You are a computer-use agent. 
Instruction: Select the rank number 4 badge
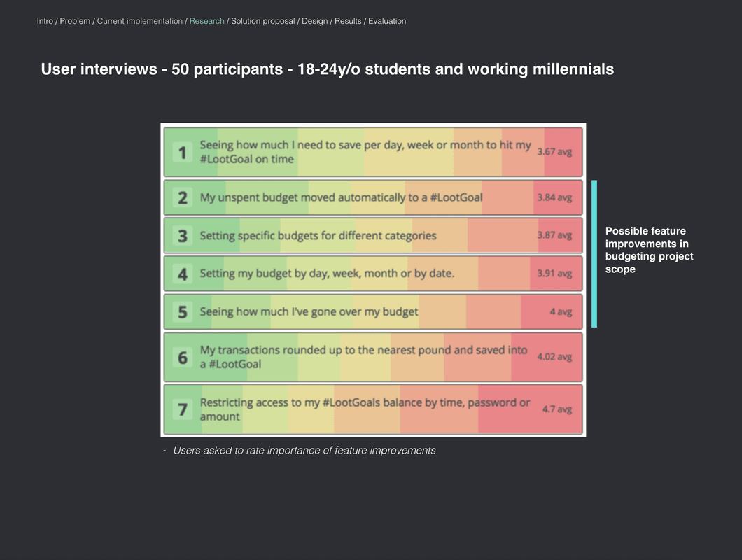click(x=182, y=274)
